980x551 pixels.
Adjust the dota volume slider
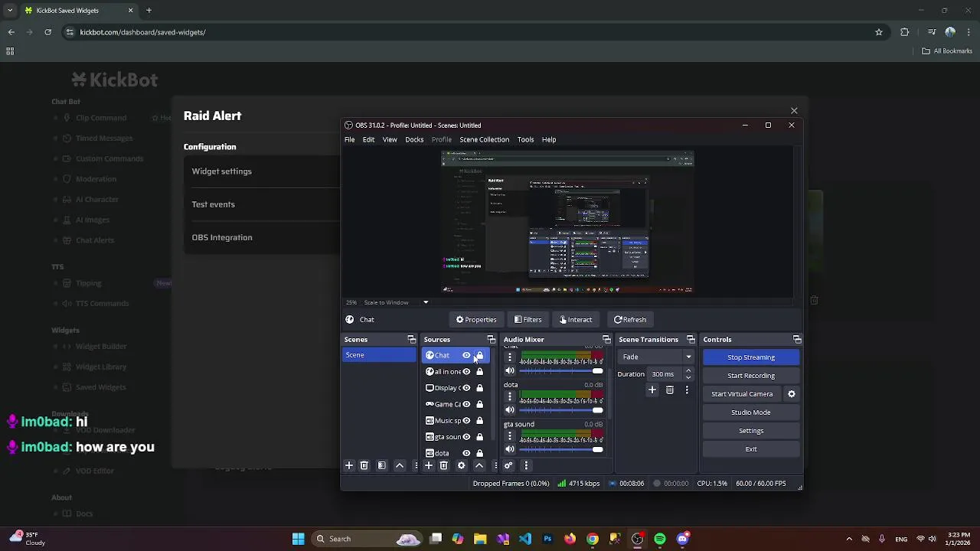click(x=561, y=410)
